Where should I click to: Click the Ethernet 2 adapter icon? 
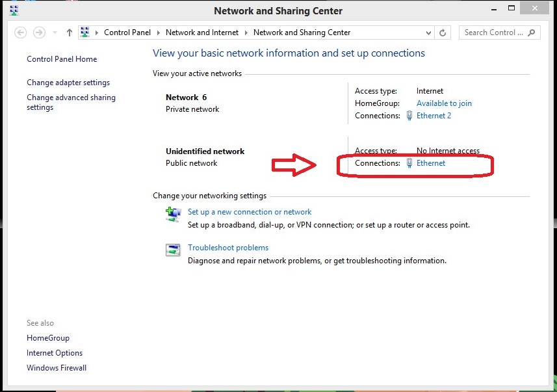pyautogui.click(x=409, y=116)
